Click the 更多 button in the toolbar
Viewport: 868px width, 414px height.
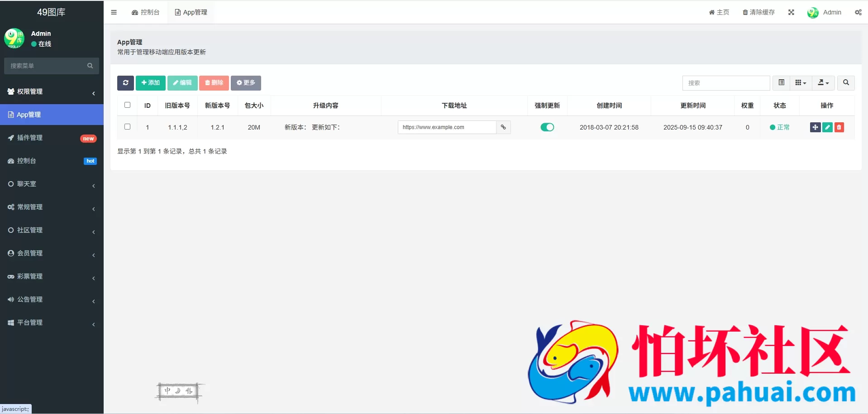(x=246, y=83)
